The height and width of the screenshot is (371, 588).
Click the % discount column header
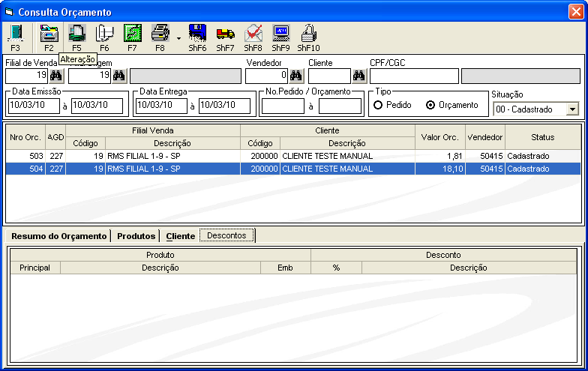(x=336, y=268)
